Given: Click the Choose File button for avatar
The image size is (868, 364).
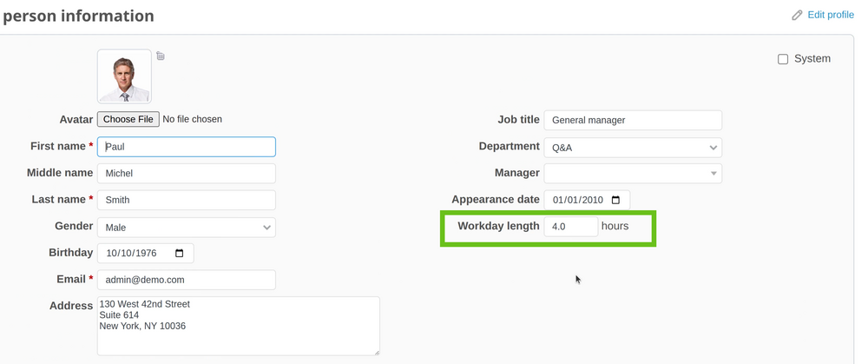Looking at the screenshot, I should (x=128, y=119).
